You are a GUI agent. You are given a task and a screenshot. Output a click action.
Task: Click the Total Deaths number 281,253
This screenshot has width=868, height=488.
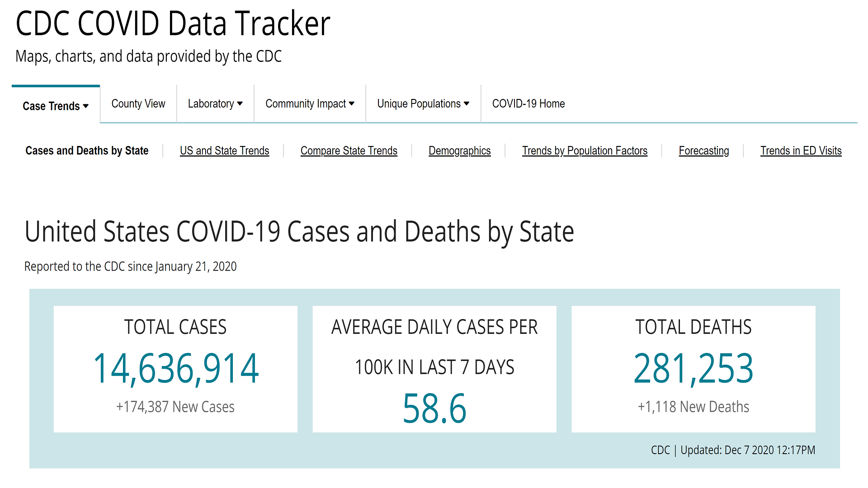pyautogui.click(x=693, y=369)
